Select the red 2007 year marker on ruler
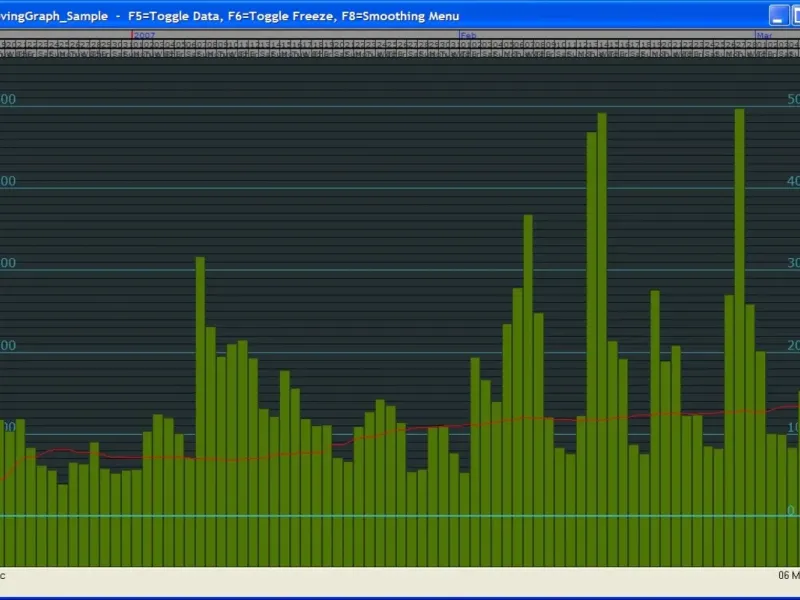 click(x=144, y=35)
